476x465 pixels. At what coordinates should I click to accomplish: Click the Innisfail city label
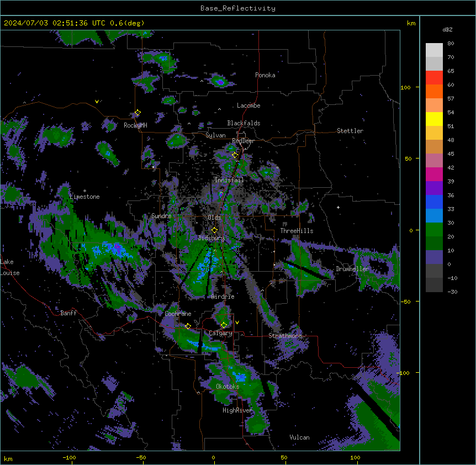click(229, 180)
